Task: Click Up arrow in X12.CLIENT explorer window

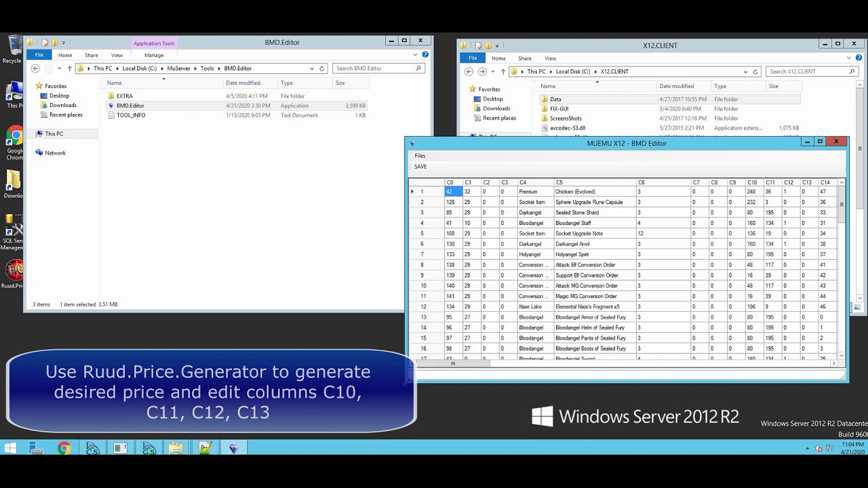Action: 502,71
